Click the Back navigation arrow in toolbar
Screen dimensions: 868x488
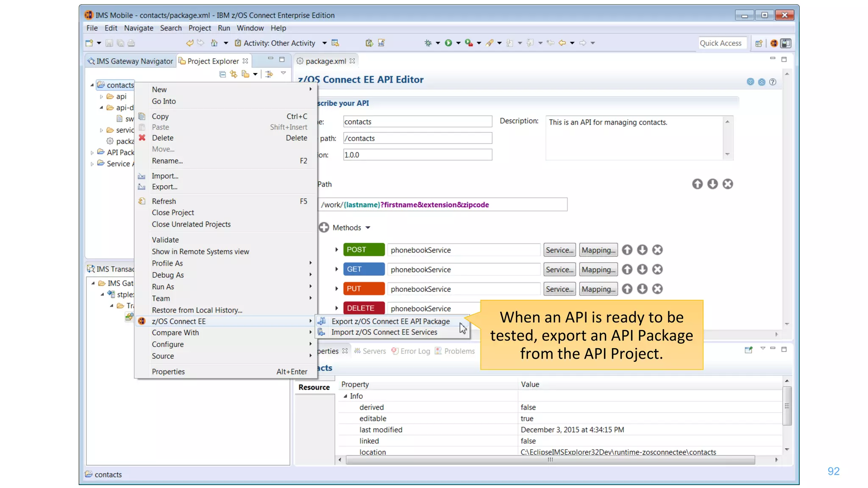[562, 43]
